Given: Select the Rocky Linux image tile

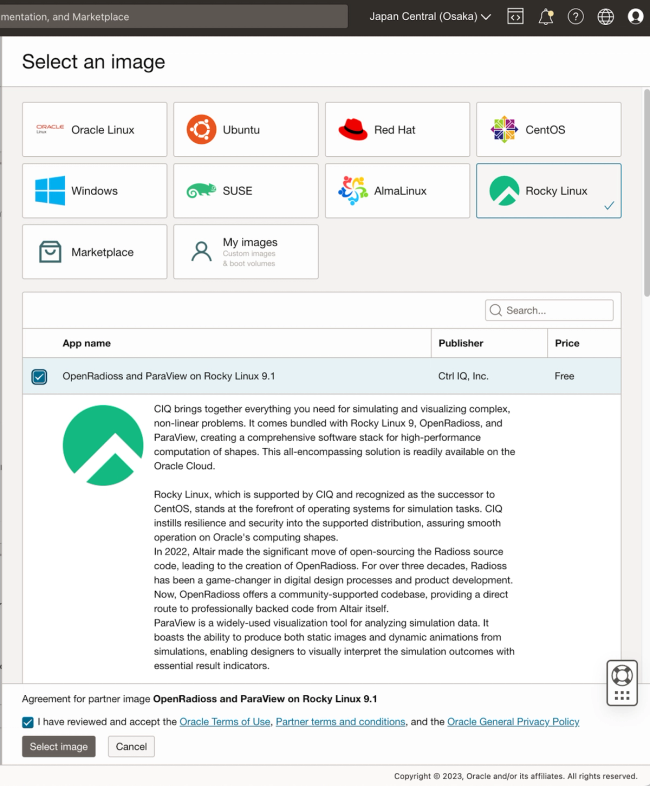Looking at the screenshot, I should click(x=549, y=190).
